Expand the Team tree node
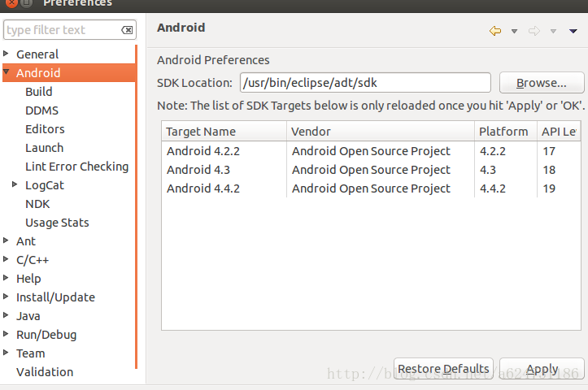This screenshot has width=588, height=390. click(x=6, y=353)
